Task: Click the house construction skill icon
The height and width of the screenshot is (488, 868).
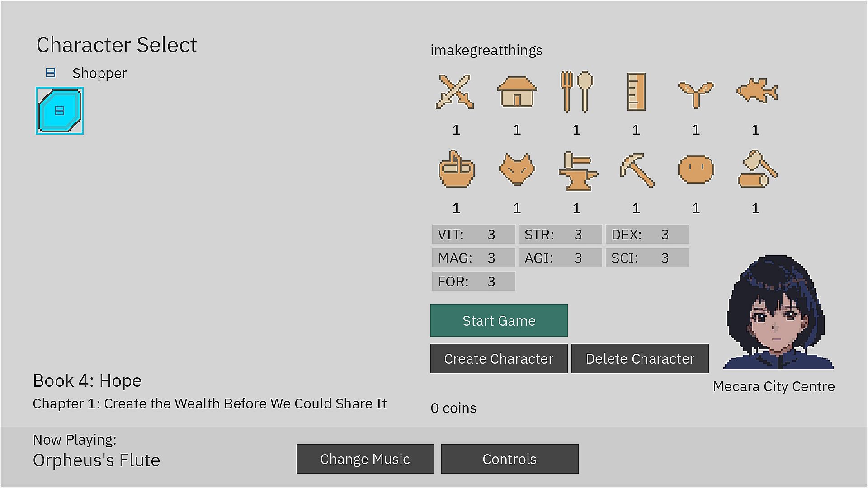Action: click(517, 92)
